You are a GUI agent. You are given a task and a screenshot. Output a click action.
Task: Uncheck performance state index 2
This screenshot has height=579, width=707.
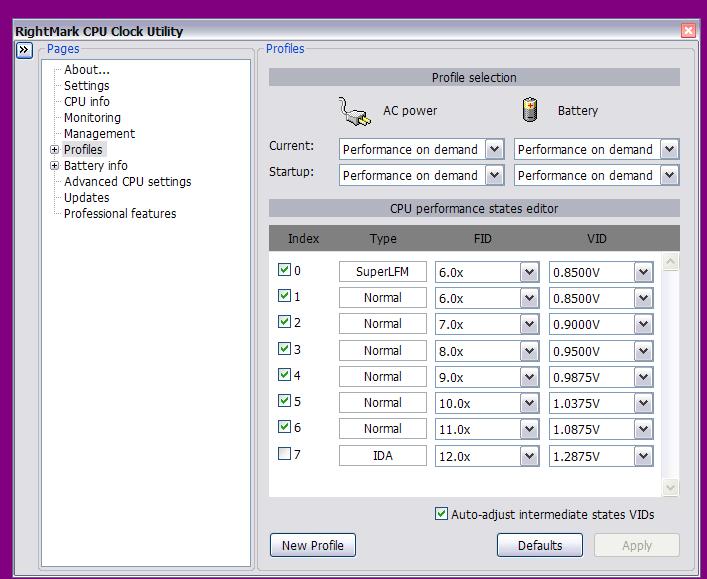tap(284, 322)
